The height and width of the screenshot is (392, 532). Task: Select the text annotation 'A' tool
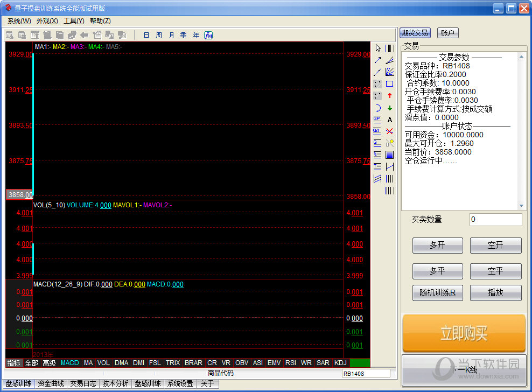(x=390, y=120)
